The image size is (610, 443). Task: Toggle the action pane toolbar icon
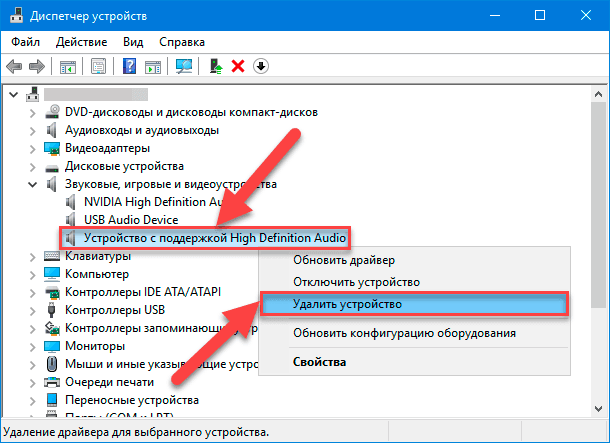[x=153, y=67]
